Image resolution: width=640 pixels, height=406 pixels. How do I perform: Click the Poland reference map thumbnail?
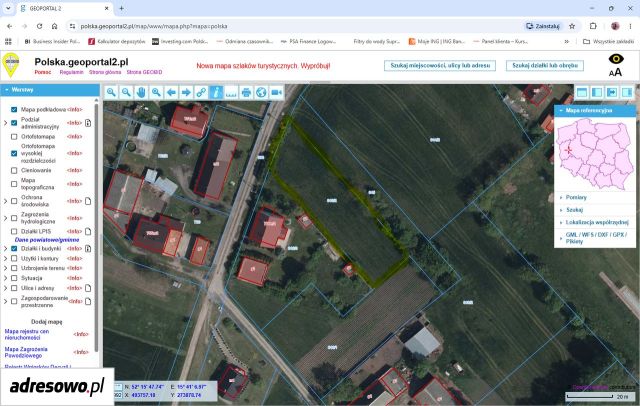tap(595, 154)
